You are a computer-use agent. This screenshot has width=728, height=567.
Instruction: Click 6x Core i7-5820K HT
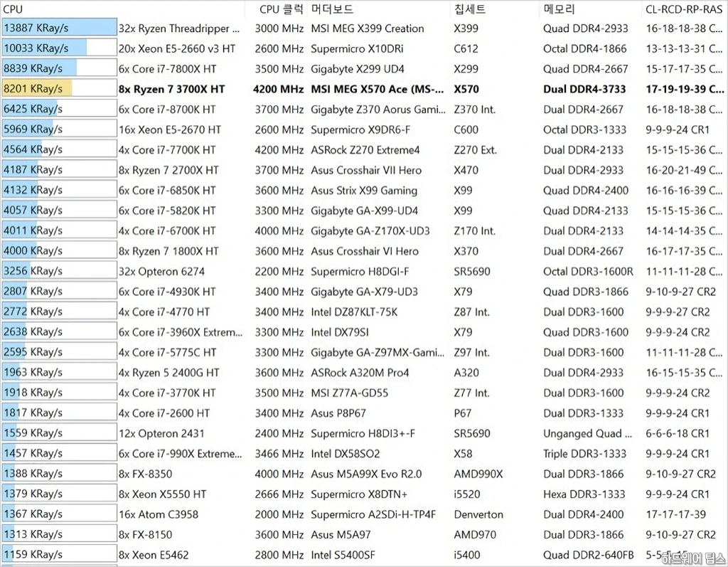(167, 211)
